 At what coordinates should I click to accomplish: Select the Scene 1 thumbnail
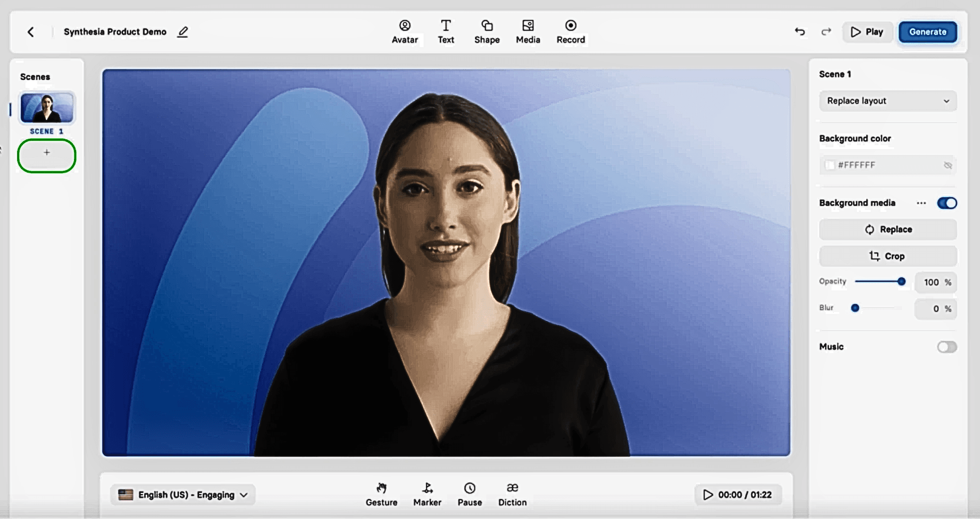[47, 107]
